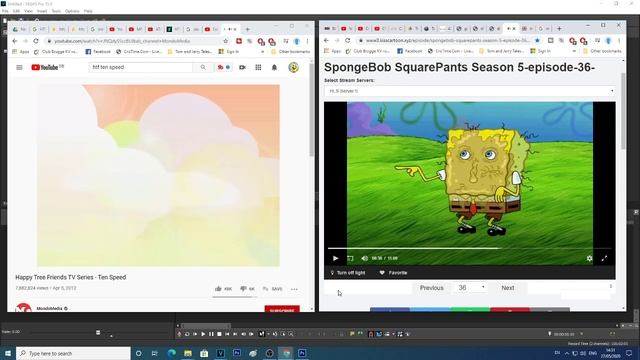The width and height of the screenshot is (640, 360).
Task: Open Task View on the taskbar
Action: (155, 353)
